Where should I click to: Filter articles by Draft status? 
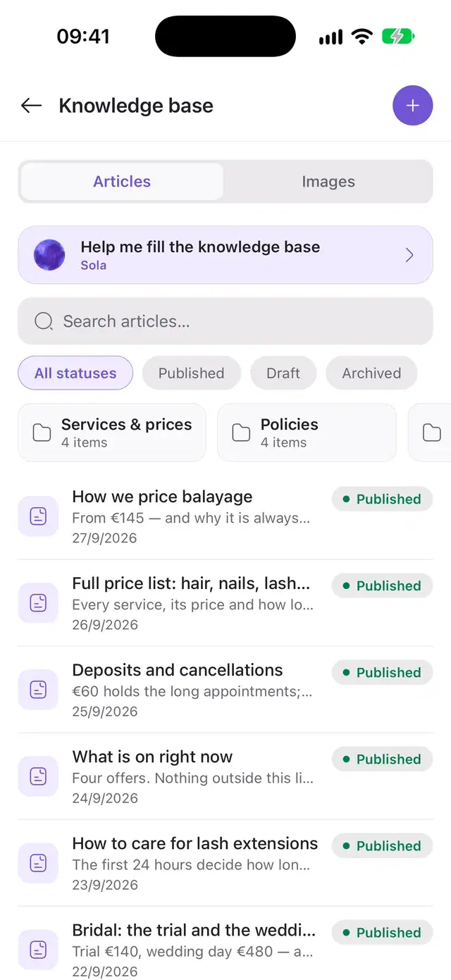pos(283,373)
